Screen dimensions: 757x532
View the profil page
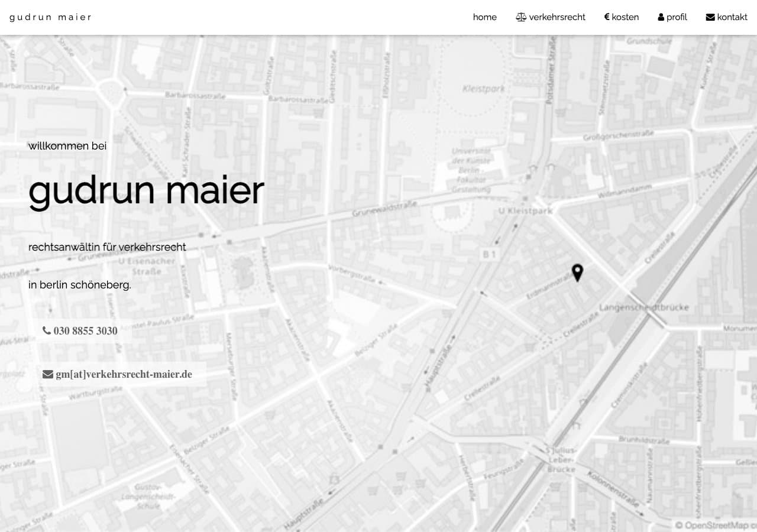pos(677,17)
